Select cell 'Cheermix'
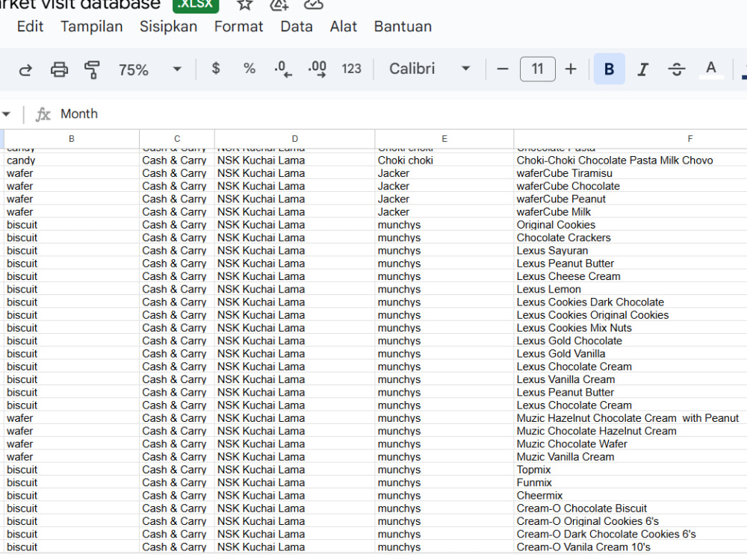 630,495
